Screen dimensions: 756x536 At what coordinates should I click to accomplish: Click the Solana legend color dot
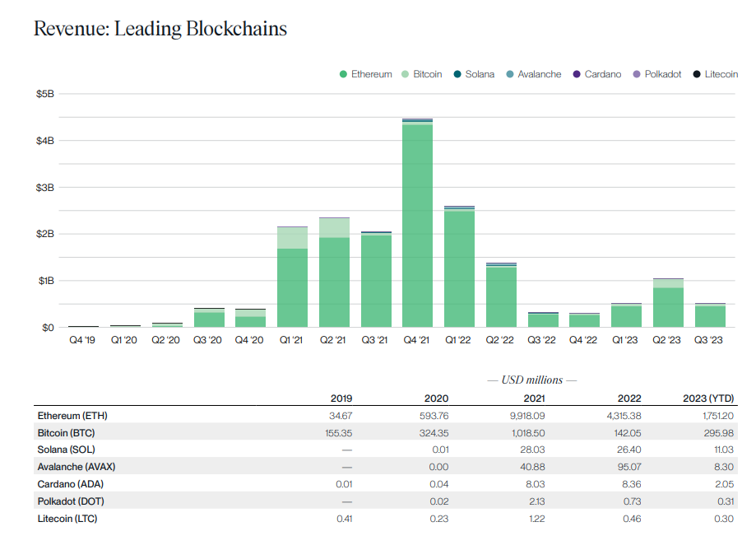pyautogui.click(x=457, y=74)
